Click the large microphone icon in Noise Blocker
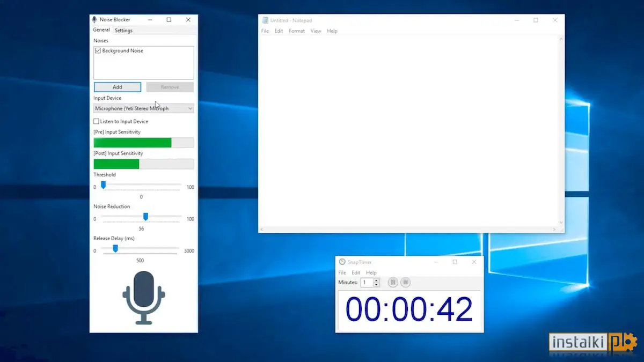Screen dimensions: 644x362 144,298
